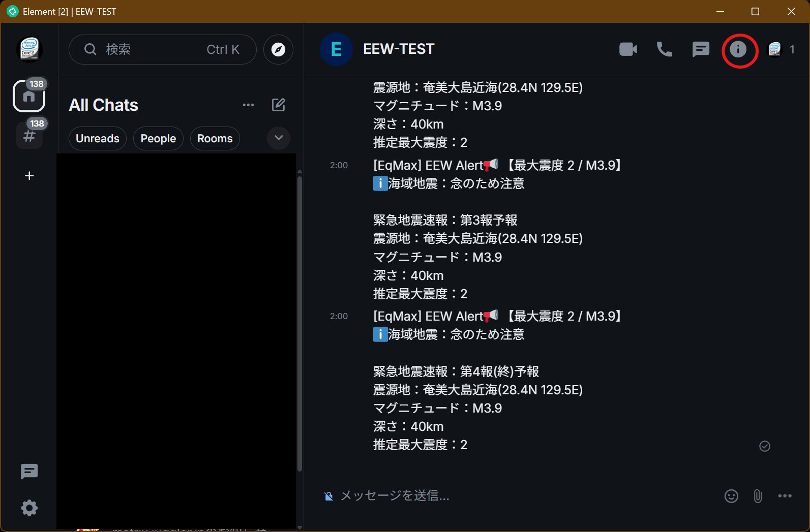The image size is (810, 532).
Task: Open your user avatar menu
Action: tap(29, 49)
